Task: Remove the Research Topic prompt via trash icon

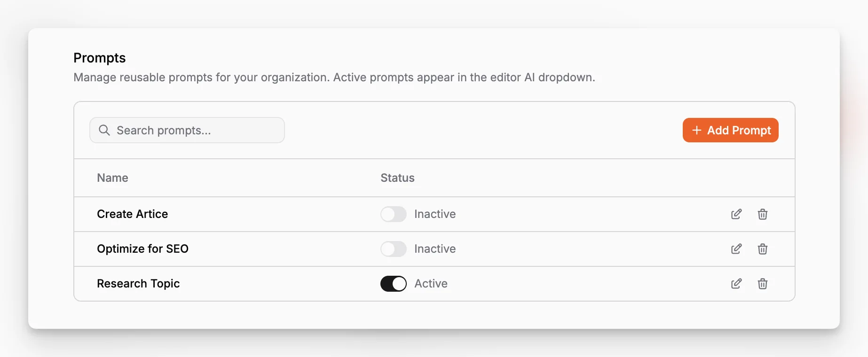Action: (763, 284)
